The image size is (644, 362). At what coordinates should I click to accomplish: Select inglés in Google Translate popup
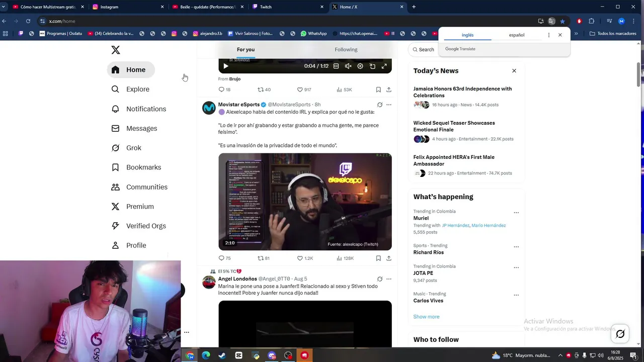468,35
